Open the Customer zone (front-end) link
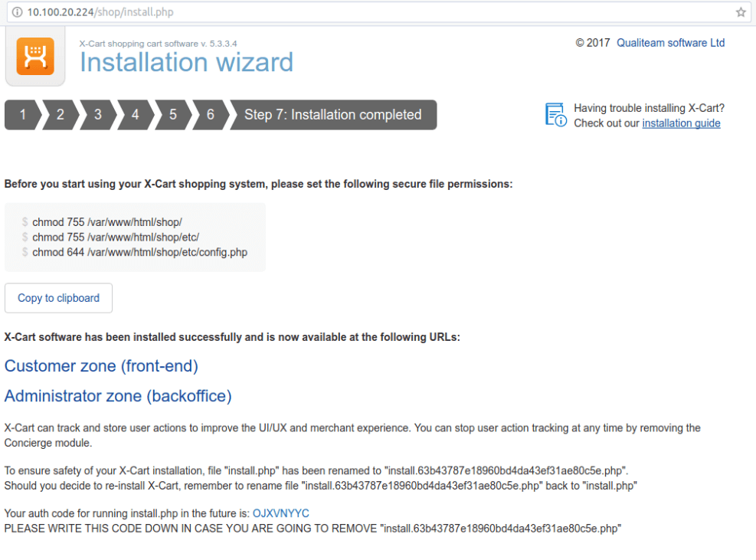The image size is (756, 560). pos(101,366)
